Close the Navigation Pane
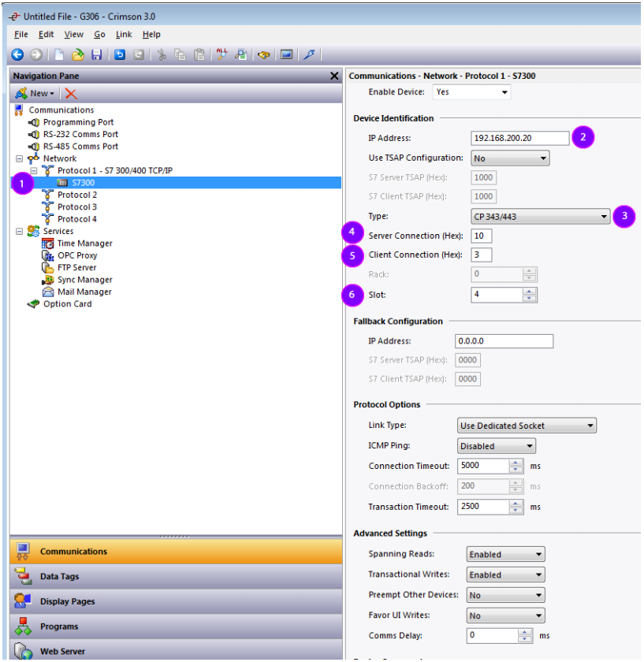The image size is (644, 662). 334,76
